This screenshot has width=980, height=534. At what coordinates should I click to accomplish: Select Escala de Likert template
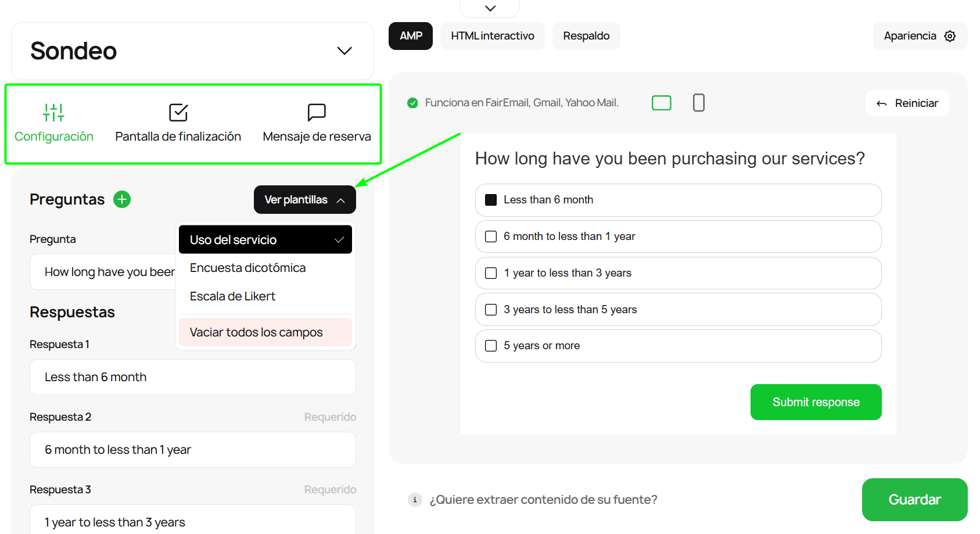[x=232, y=296]
